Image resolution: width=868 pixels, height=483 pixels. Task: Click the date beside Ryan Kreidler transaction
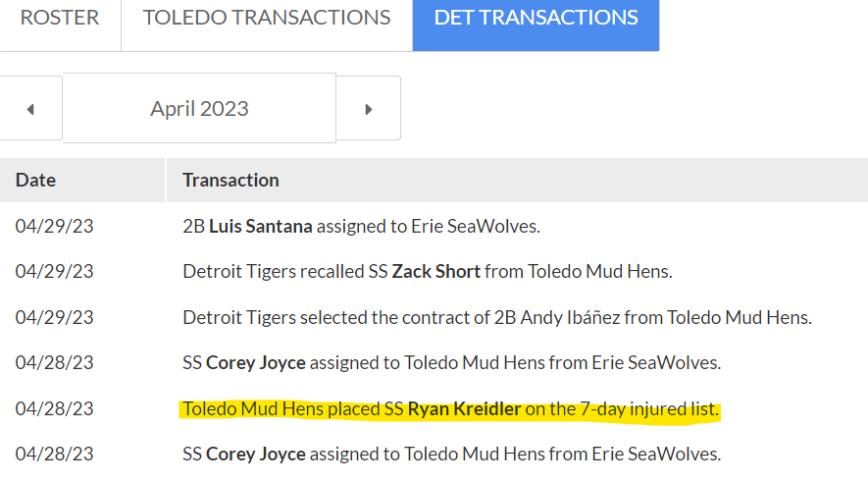click(54, 408)
